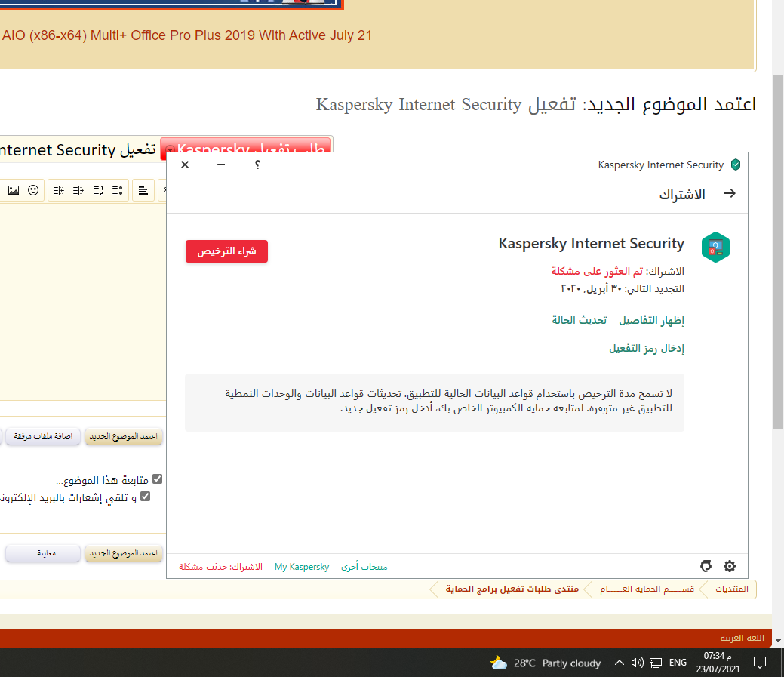Close the Kaspersky Internet Security window
The height and width of the screenshot is (677, 784).
click(x=185, y=165)
